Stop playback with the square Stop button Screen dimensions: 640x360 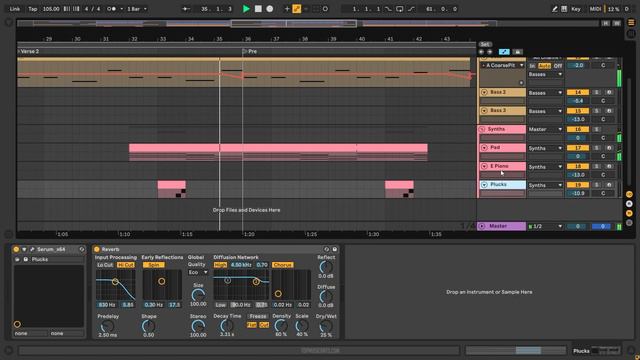click(258, 9)
